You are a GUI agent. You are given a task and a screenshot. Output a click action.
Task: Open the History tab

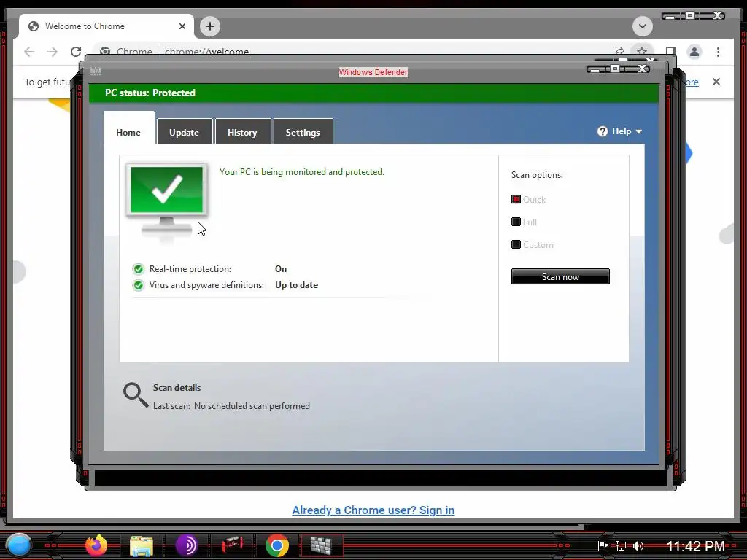[x=242, y=132]
